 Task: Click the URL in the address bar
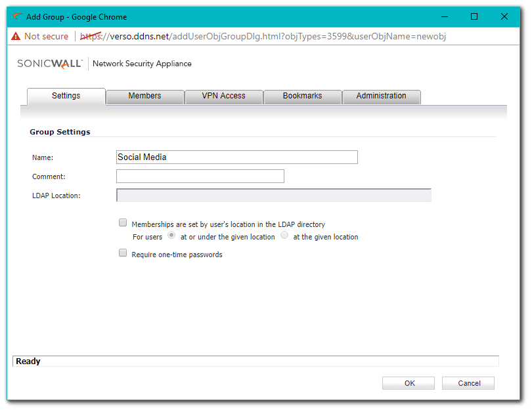(x=263, y=36)
